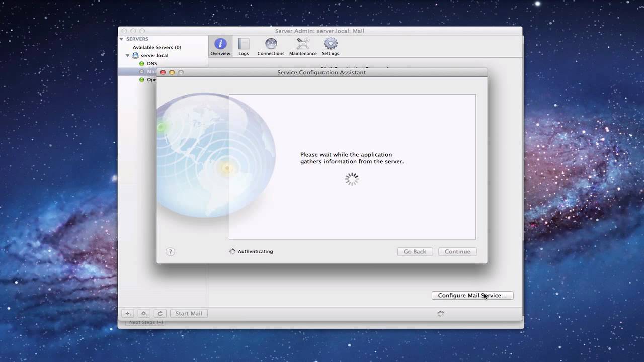Click the refresh arrow button at bottom
644x362 pixels.
pos(160,313)
